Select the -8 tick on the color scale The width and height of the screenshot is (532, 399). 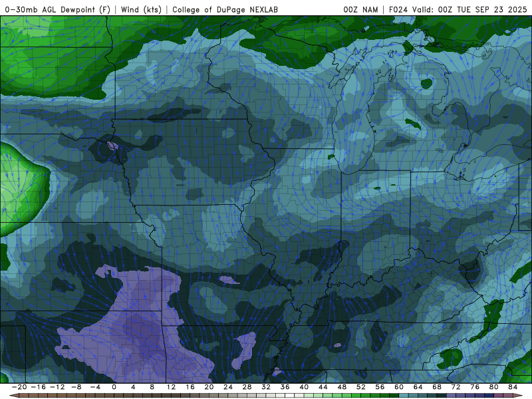click(76, 387)
